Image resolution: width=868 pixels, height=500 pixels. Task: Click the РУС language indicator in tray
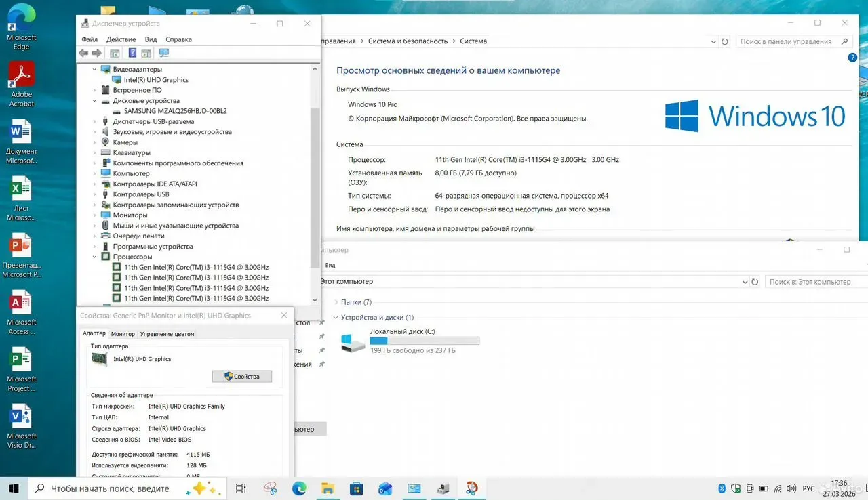click(808, 488)
